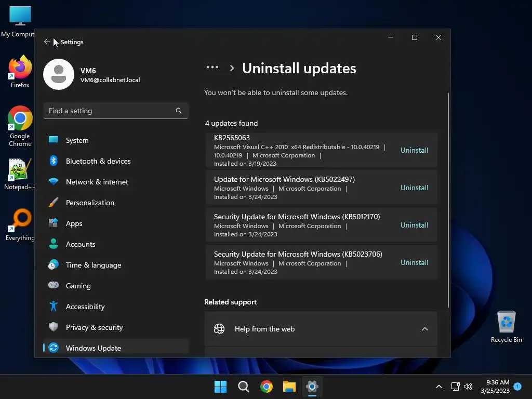Open the taskbar clock and date

[x=495, y=387]
